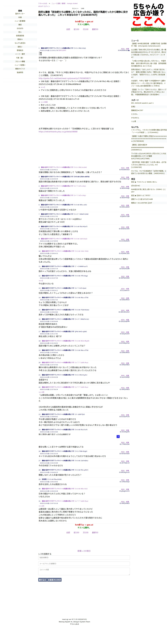
Task: Submit post with 書き込む button
Action: click(x=43, y=580)
